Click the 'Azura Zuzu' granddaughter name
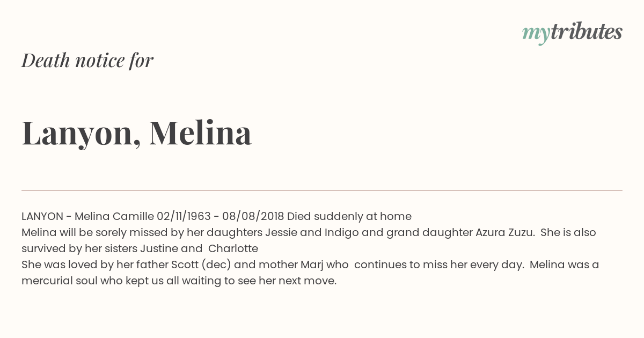Viewport: 644px width, 338px height. [x=505, y=232]
